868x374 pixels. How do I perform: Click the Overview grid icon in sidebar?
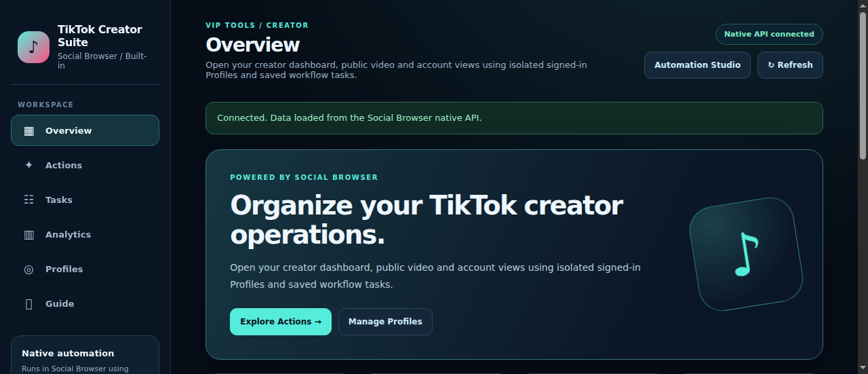click(28, 131)
